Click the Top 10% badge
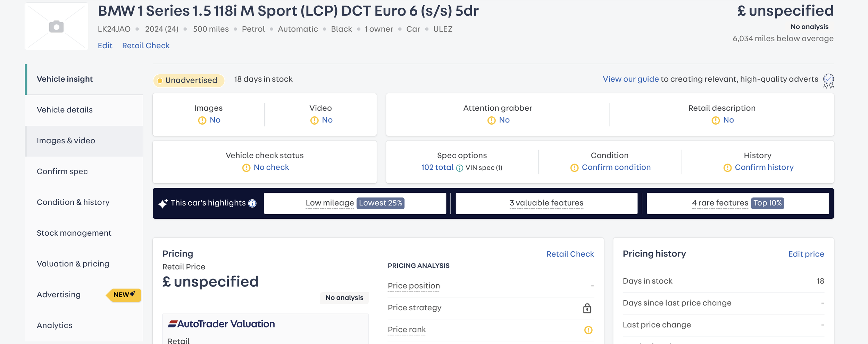The image size is (868, 344). (767, 203)
